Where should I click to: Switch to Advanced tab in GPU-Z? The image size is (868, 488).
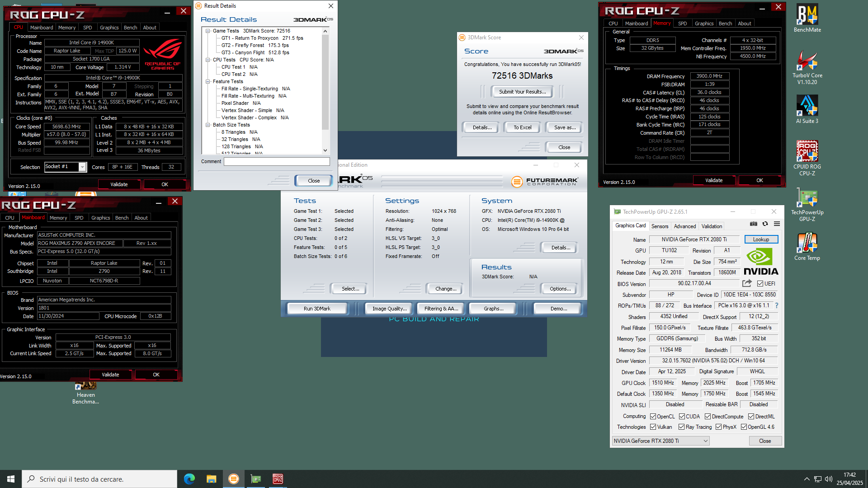tap(685, 226)
